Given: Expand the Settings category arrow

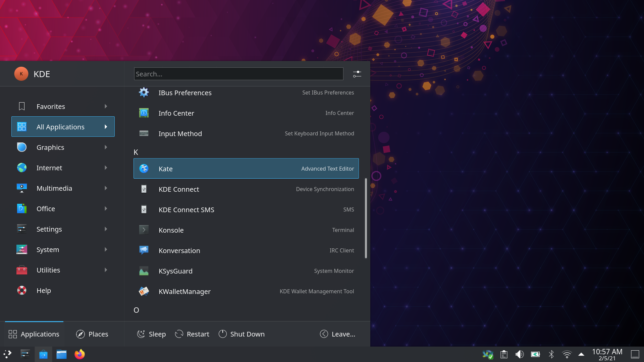Looking at the screenshot, I should [106, 229].
